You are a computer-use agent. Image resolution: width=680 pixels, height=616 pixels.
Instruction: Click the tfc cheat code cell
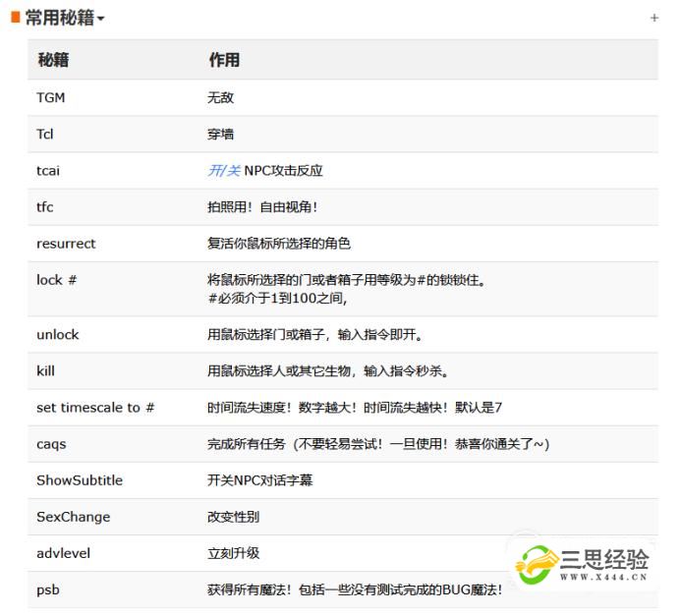(44, 206)
